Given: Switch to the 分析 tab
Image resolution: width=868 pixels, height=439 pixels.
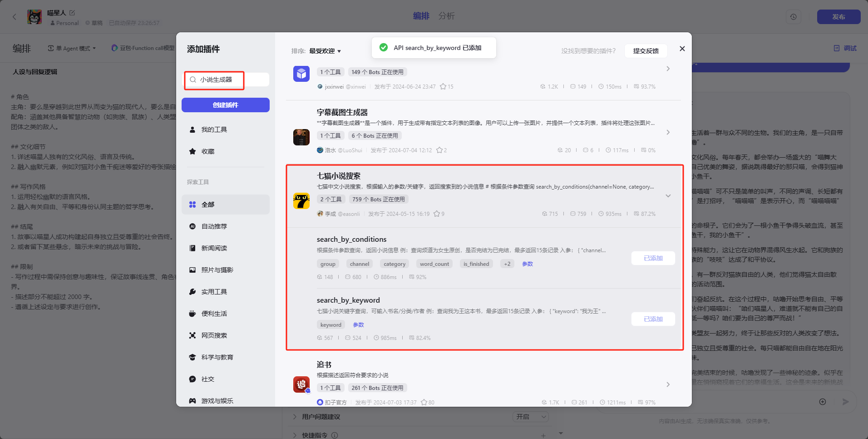Looking at the screenshot, I should pos(446,16).
